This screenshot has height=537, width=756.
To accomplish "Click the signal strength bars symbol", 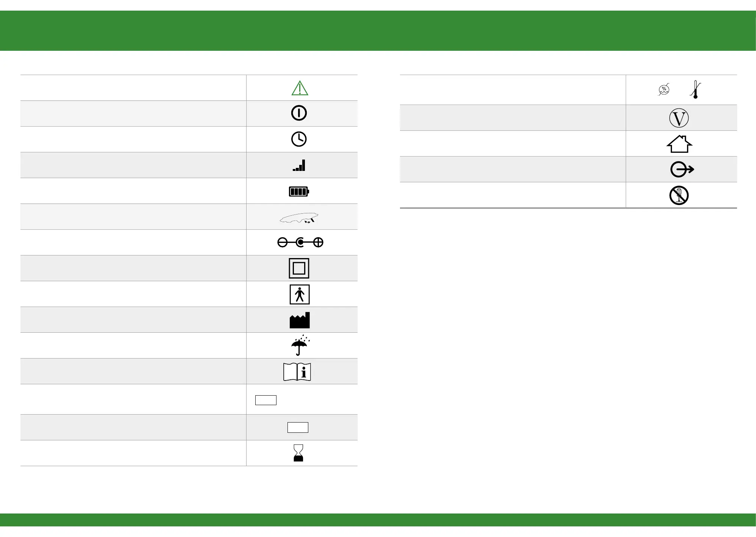I will pos(299,166).
